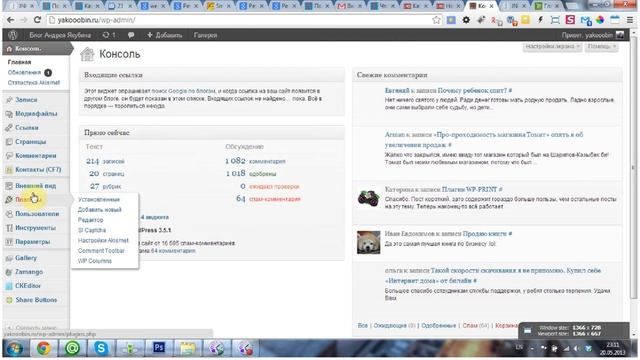Viewport: 640px width, 360px height.
Task: Click the window resizer extension icon
Action: (x=555, y=20)
